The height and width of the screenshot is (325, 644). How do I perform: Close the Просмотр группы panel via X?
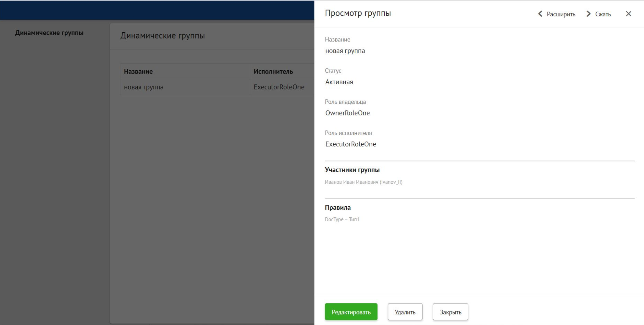point(629,14)
